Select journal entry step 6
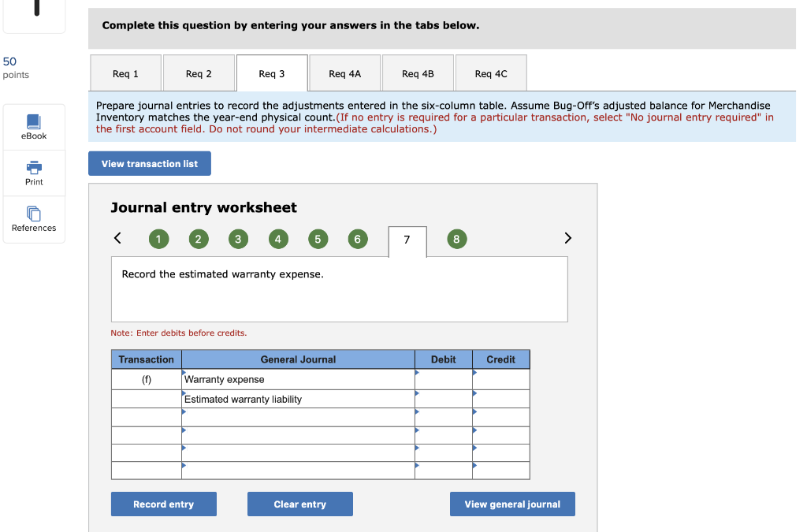The image size is (807, 532). 357,238
